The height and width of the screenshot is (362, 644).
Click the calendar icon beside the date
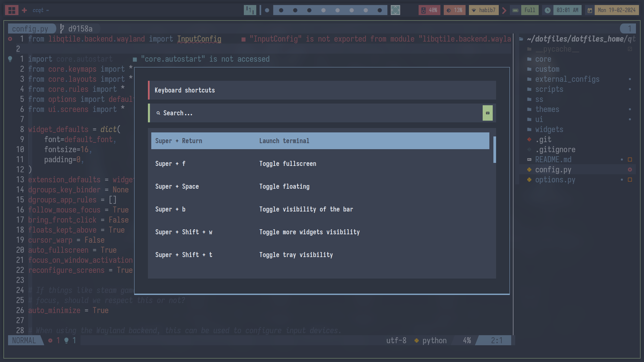[x=590, y=10]
